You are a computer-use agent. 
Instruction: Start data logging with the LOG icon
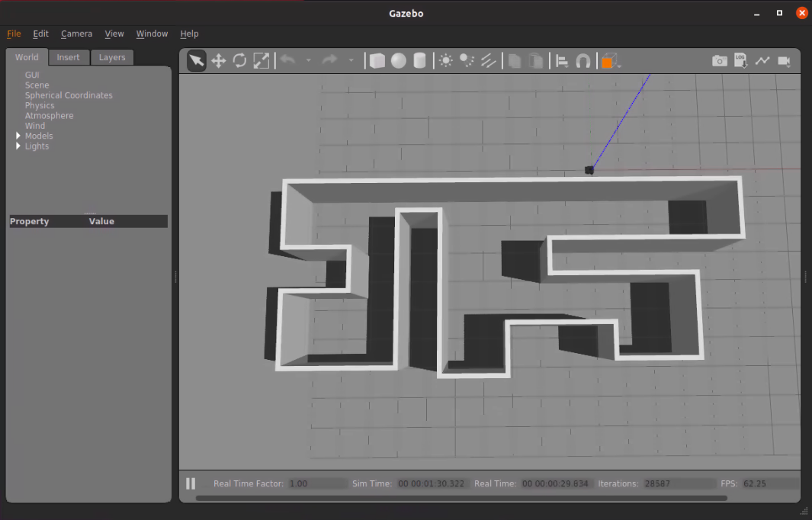(740, 60)
